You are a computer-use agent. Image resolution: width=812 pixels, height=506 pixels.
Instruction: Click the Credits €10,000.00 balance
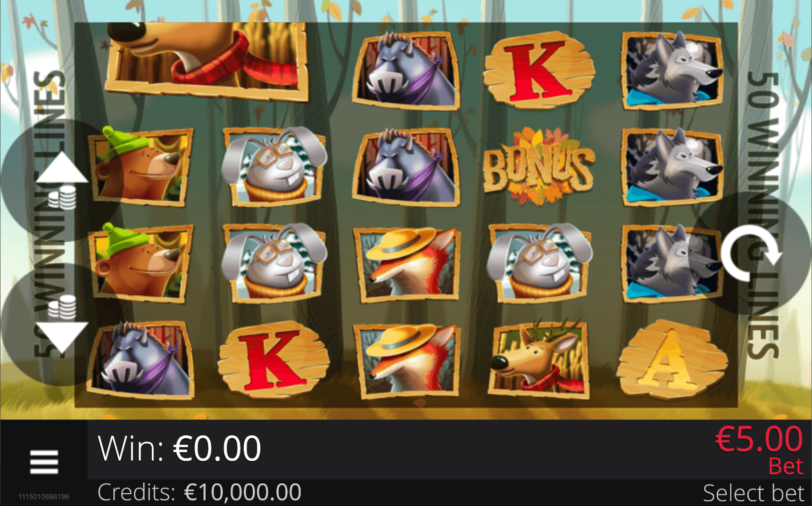[199, 492]
